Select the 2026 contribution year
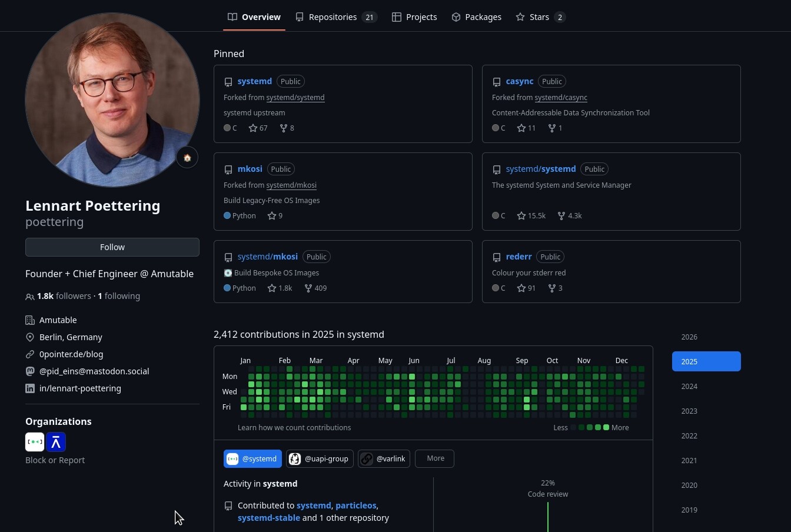 coord(689,337)
